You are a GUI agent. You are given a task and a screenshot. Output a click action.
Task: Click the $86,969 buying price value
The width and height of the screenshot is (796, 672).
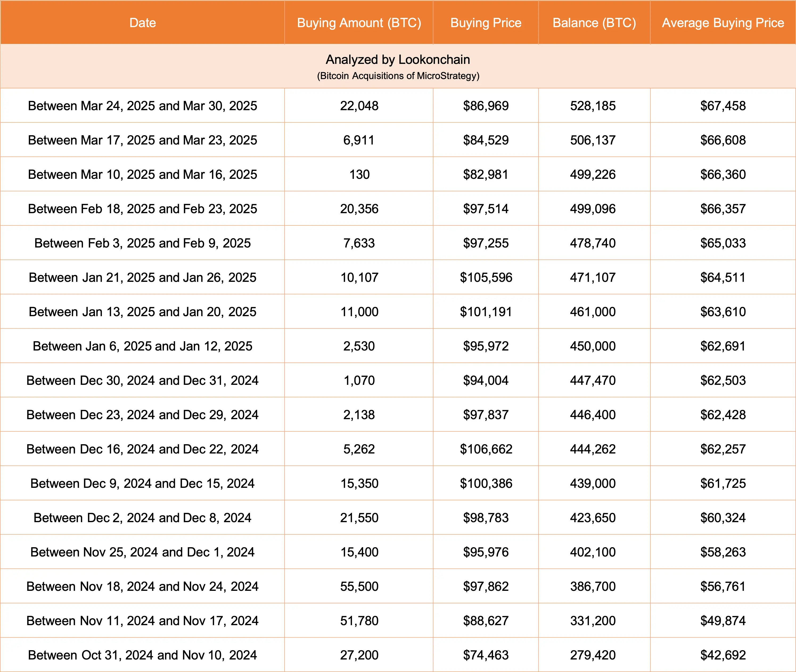(485, 106)
